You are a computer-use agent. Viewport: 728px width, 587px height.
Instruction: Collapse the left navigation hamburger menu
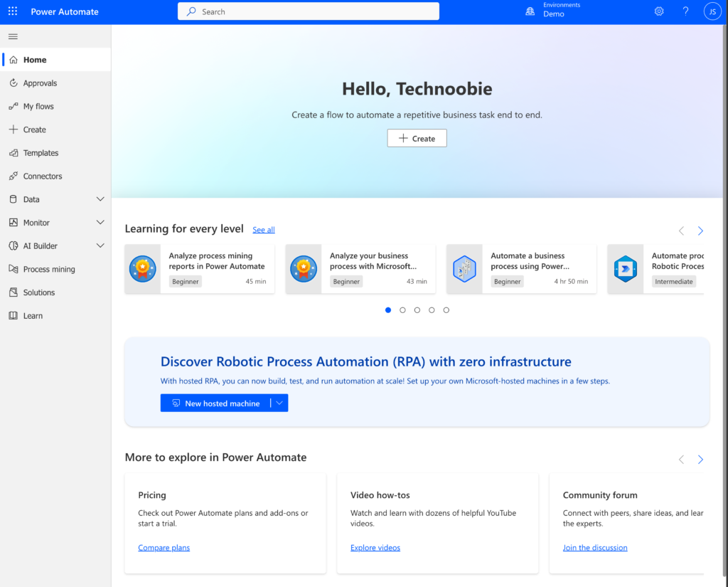pos(13,36)
